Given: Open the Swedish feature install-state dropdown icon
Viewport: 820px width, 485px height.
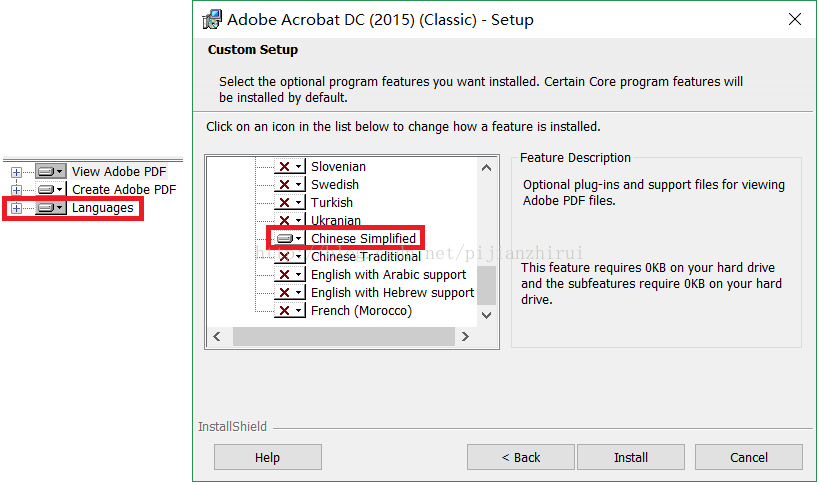Looking at the screenshot, I should [x=289, y=185].
